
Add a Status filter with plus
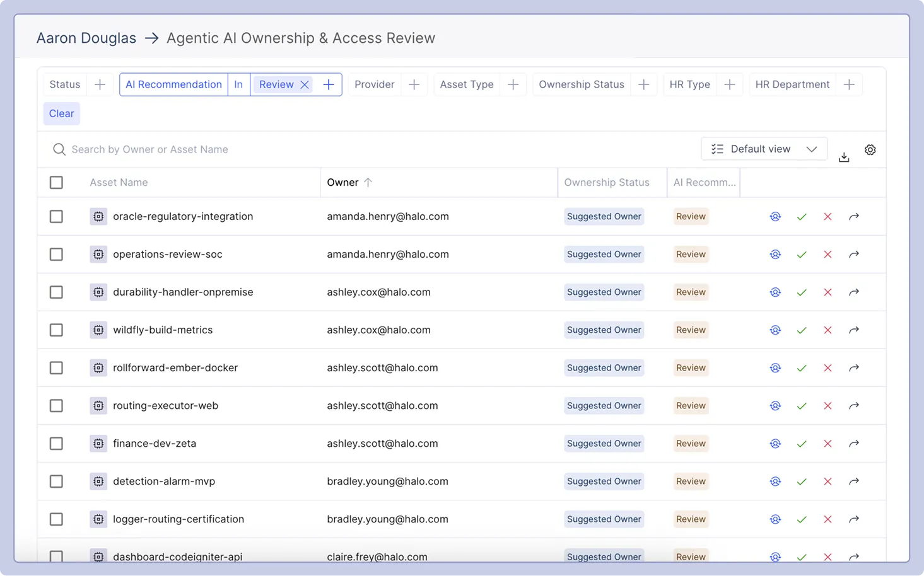coord(100,84)
